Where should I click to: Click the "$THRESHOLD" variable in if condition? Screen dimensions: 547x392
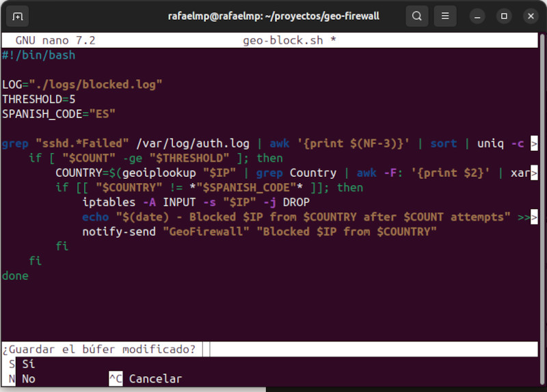(x=189, y=158)
